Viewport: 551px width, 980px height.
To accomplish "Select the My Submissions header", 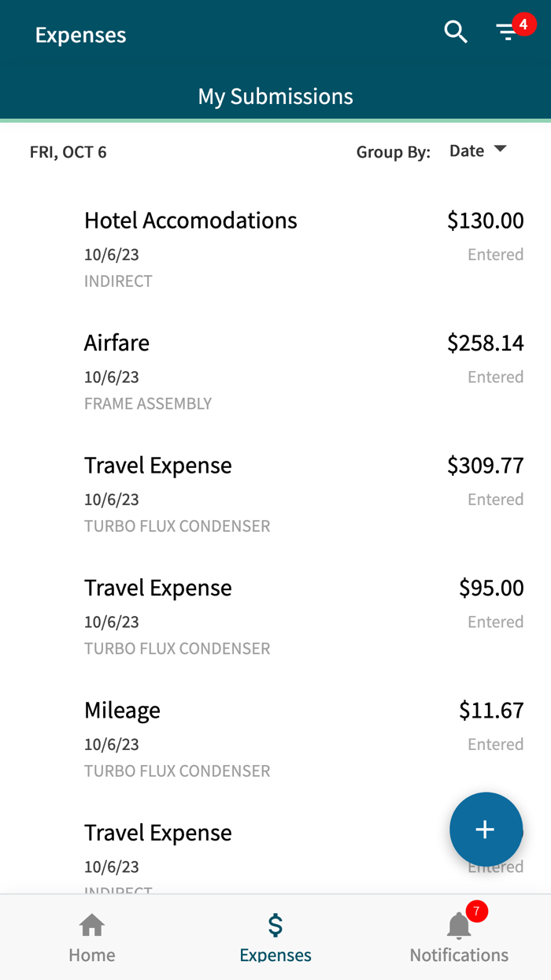I will pyautogui.click(x=275, y=96).
